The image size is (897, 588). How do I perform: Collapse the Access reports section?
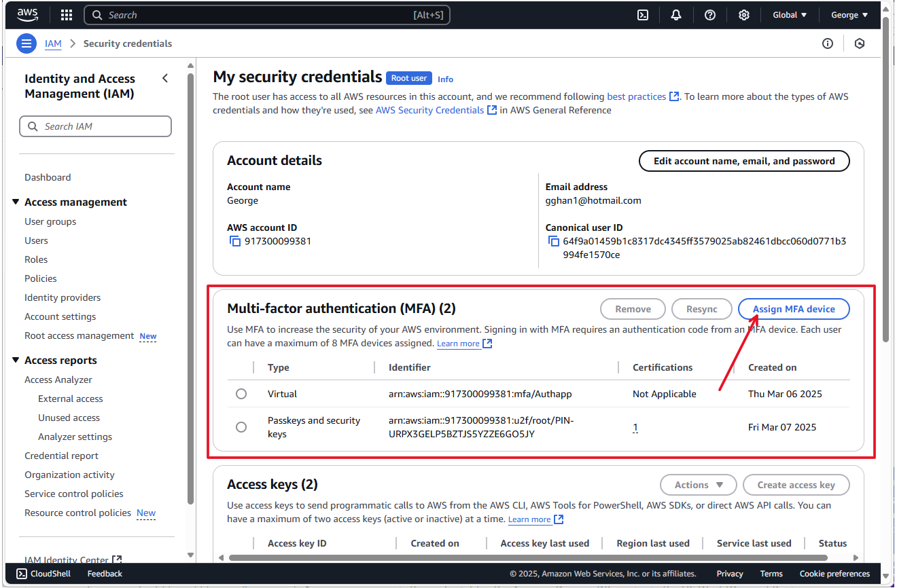pos(16,361)
